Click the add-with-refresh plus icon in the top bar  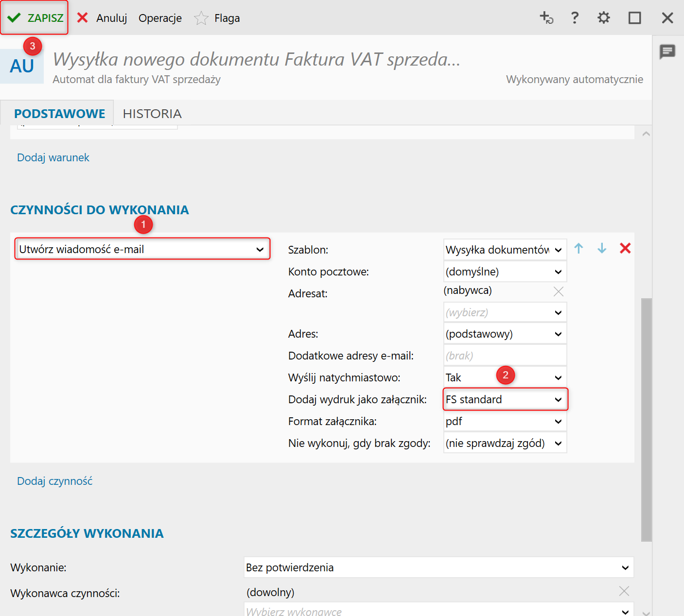click(546, 18)
